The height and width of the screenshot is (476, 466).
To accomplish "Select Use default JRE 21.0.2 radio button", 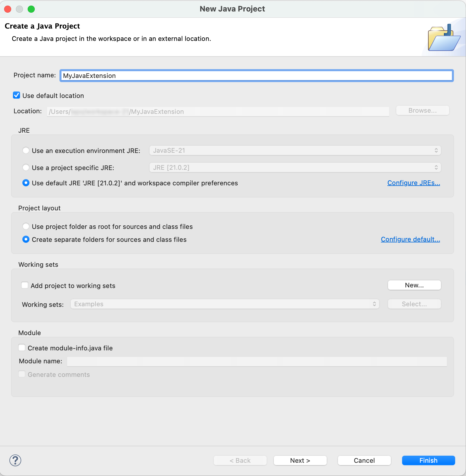I will [26, 183].
